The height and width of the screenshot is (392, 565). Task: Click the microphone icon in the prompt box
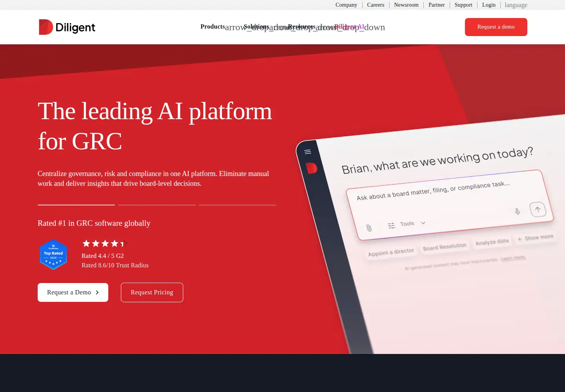click(x=518, y=211)
